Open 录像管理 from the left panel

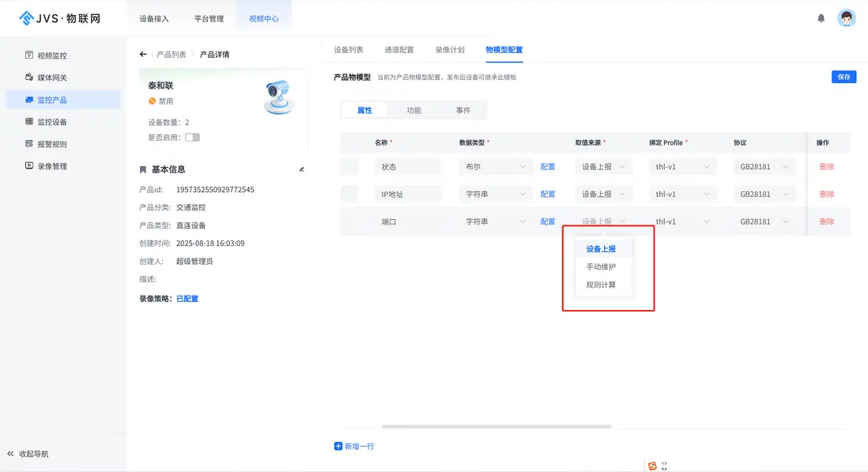tap(54, 165)
